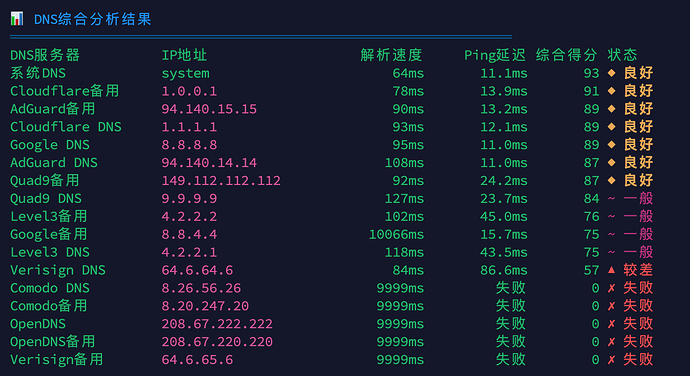Click the 综合得分 column header
Screen dimensions: 690x376
click(566, 55)
